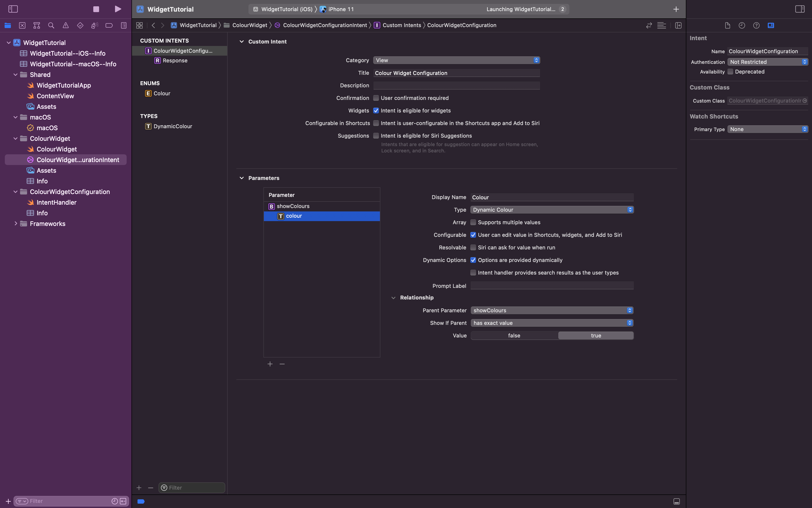Select the true value segment
The image size is (812, 508).
coord(596,335)
